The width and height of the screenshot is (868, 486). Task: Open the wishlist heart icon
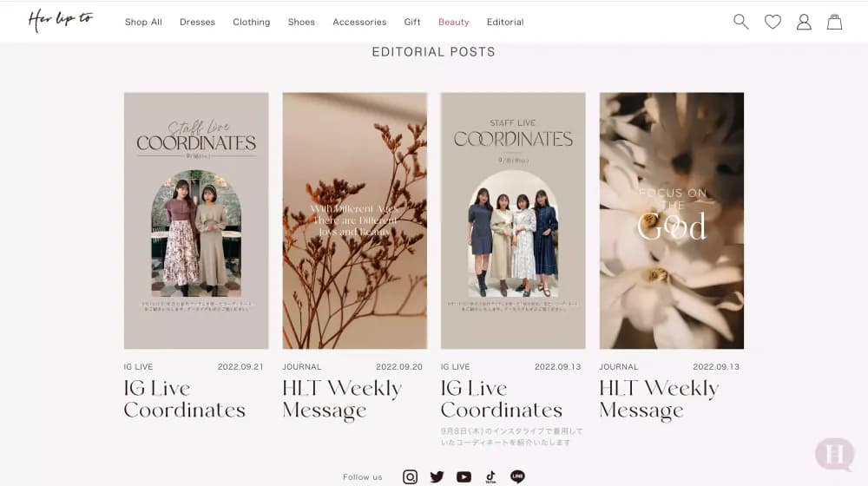tap(773, 23)
